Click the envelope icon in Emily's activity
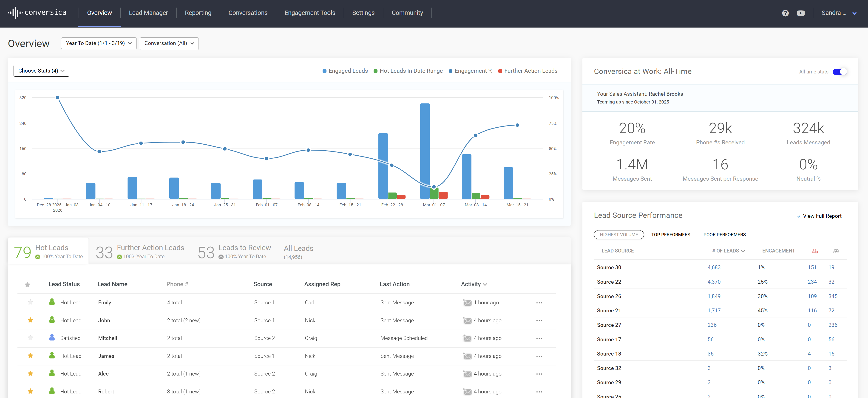Viewport: 868px width, 398px height. (x=467, y=303)
